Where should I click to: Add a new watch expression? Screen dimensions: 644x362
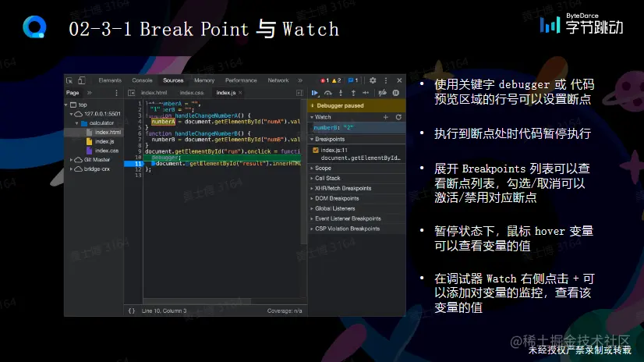click(386, 117)
